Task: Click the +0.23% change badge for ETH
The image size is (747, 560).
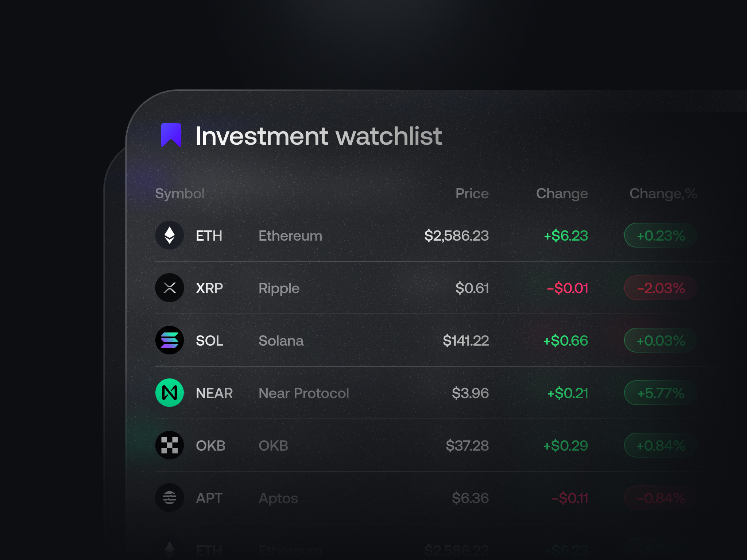Action: 660,235
